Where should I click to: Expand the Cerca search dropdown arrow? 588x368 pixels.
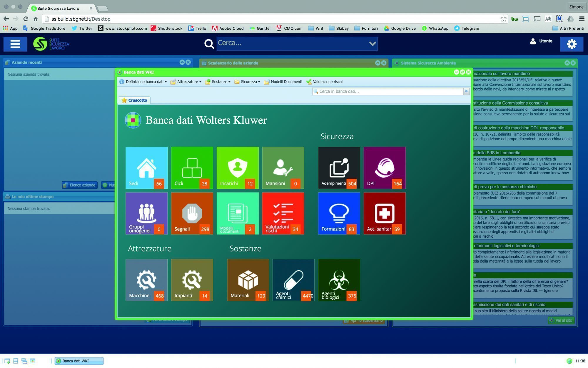point(372,44)
